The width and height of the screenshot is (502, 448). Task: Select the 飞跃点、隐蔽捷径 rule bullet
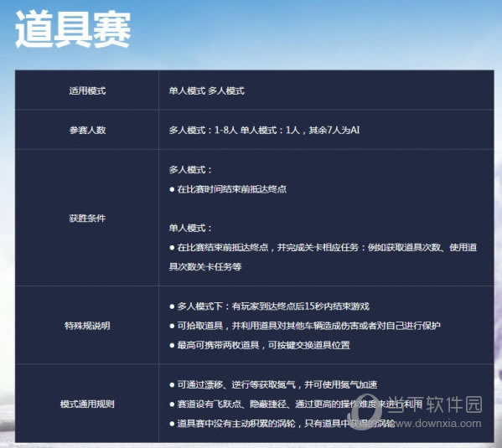point(296,404)
